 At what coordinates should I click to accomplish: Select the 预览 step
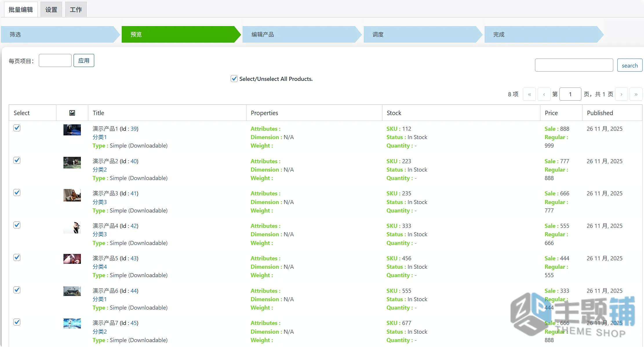(181, 34)
